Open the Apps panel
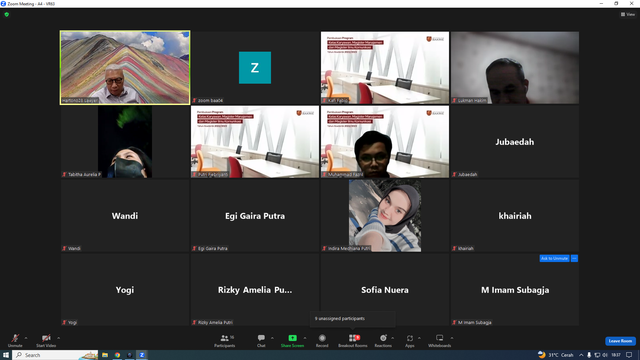The height and width of the screenshot is (360, 640). tap(409, 340)
